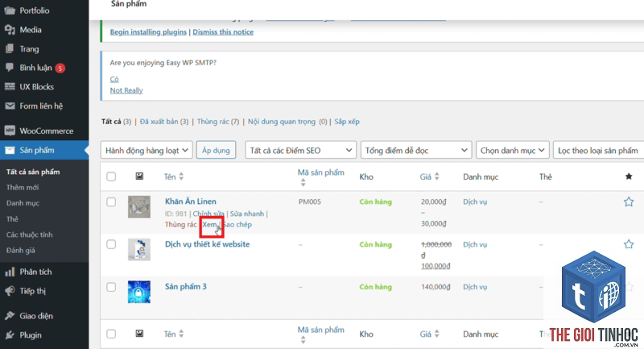Click the Áp dụng button
The image size is (644, 349).
coord(216,151)
